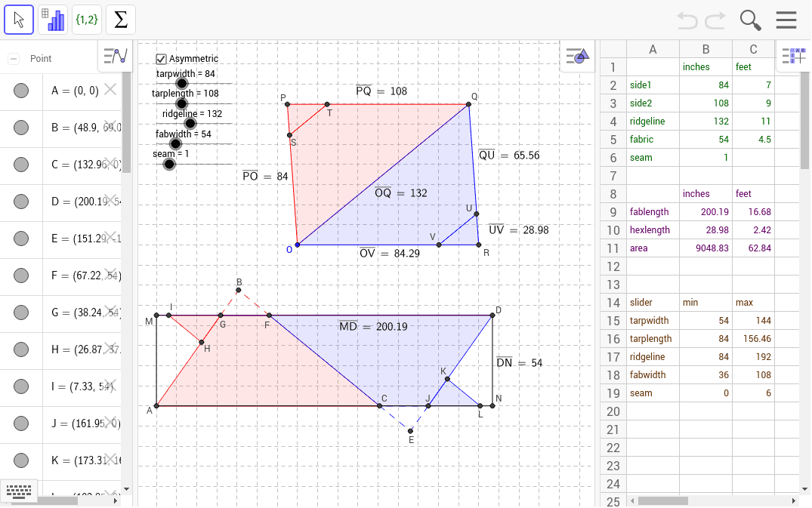
Task: Delete point B with its X
Action: 110,126
